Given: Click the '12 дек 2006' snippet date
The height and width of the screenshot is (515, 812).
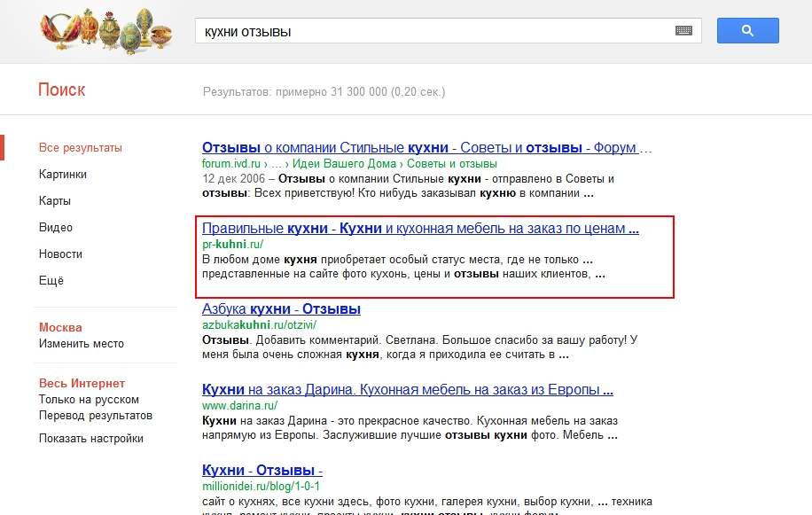Looking at the screenshot, I should click(233, 178).
